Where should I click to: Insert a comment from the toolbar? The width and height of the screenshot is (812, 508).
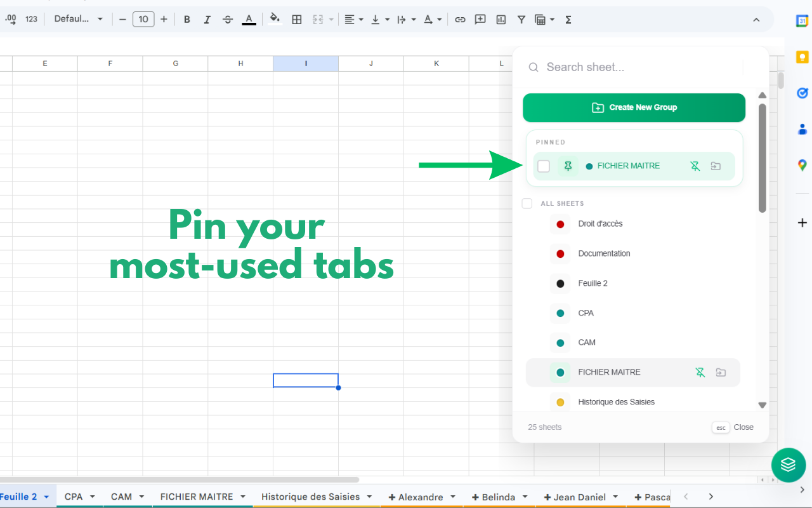click(480, 19)
